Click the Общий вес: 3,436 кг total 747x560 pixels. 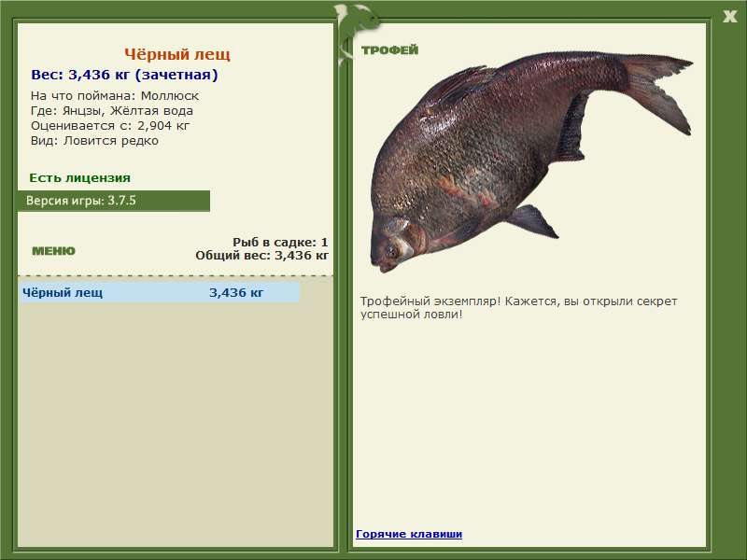pos(261,255)
